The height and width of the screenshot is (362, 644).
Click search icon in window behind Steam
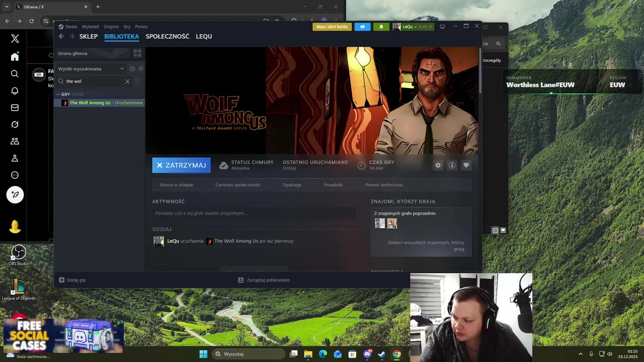click(498, 44)
